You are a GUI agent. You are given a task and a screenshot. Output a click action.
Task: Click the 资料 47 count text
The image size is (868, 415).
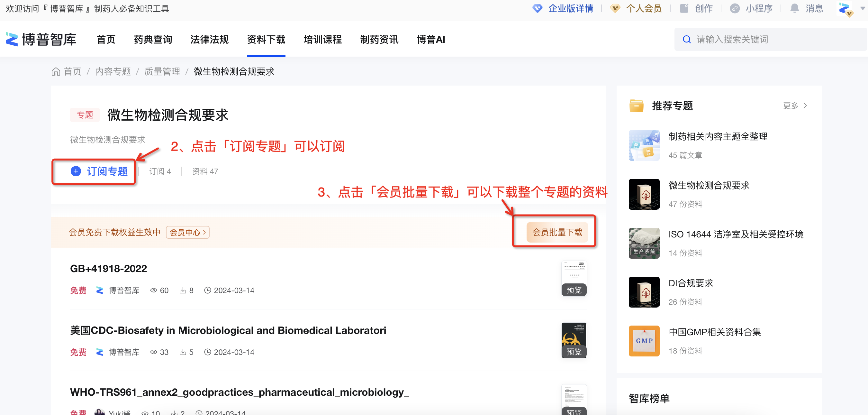205,171
